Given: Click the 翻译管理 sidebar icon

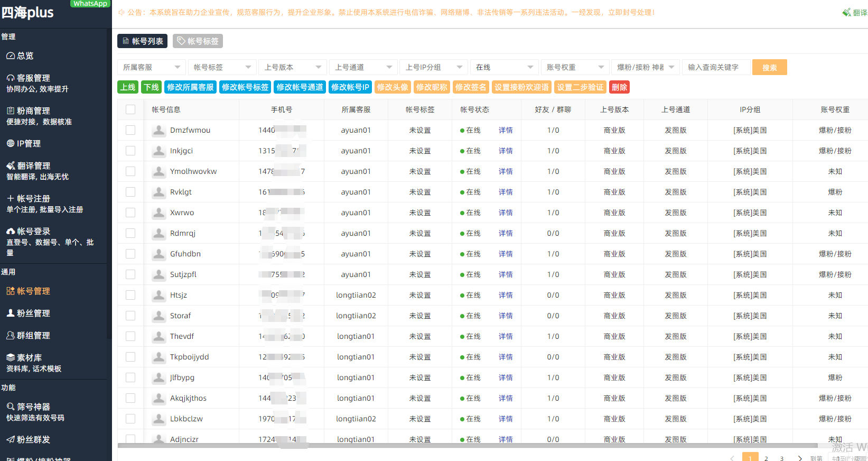Looking at the screenshot, I should [10, 165].
